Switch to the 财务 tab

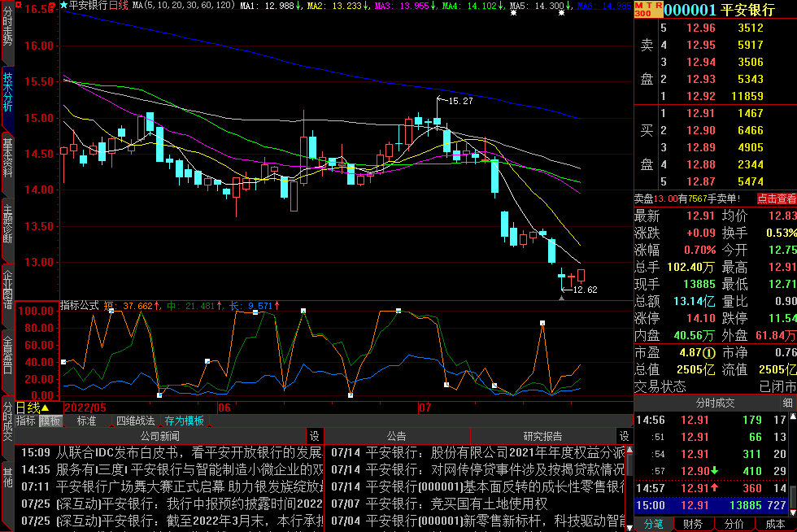(693, 525)
